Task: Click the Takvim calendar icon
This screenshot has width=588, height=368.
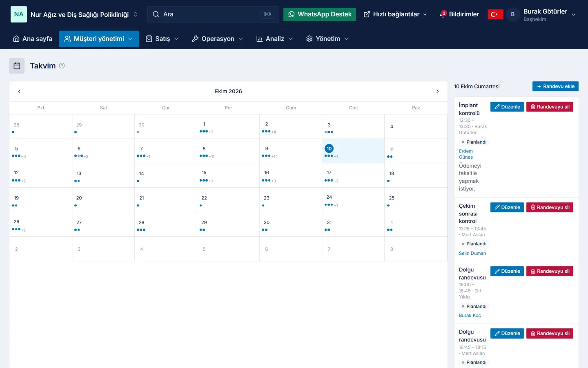Action: 17,66
